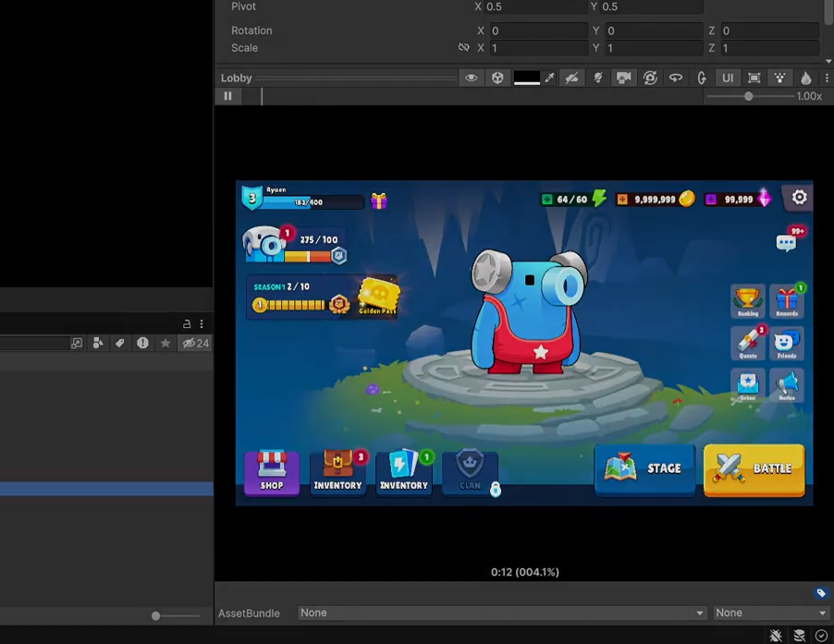Expand the AssetBundle variant dropdown
The image size is (834, 644).
point(770,613)
